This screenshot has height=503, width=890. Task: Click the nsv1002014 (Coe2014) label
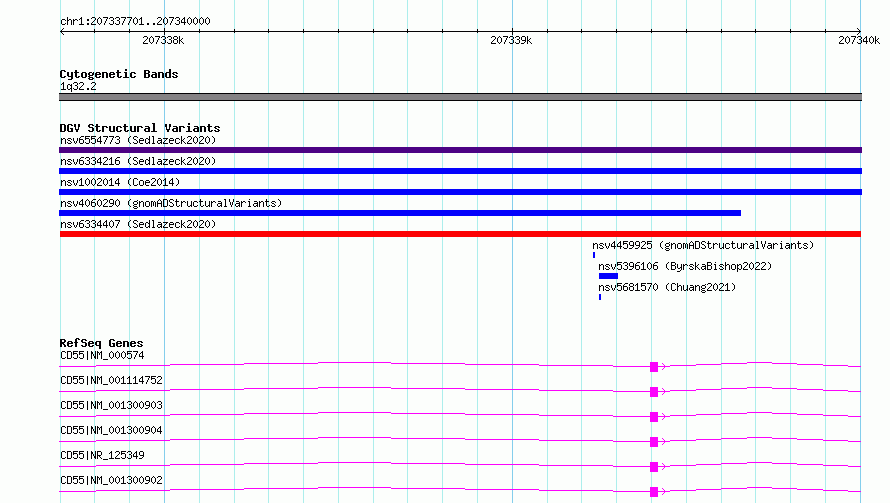[120, 182]
